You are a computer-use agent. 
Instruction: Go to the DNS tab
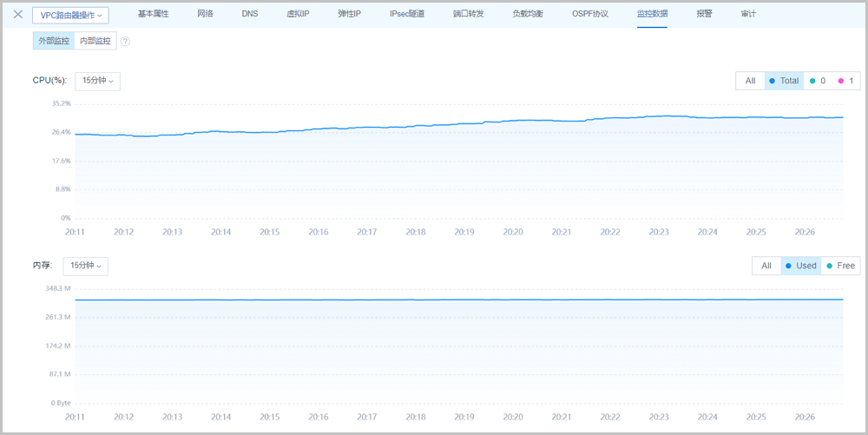250,15
